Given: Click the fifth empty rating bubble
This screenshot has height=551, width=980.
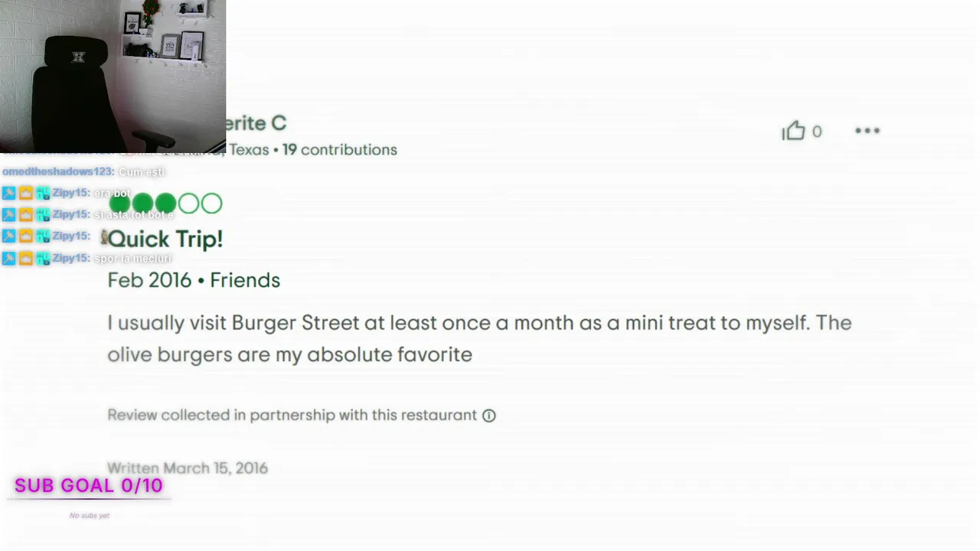Looking at the screenshot, I should (212, 204).
